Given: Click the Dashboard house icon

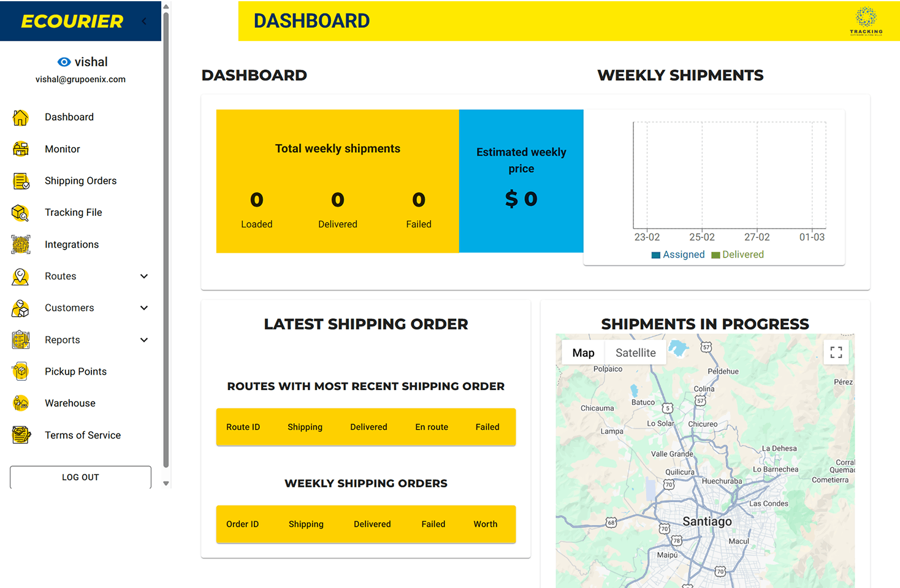Looking at the screenshot, I should (x=20, y=117).
